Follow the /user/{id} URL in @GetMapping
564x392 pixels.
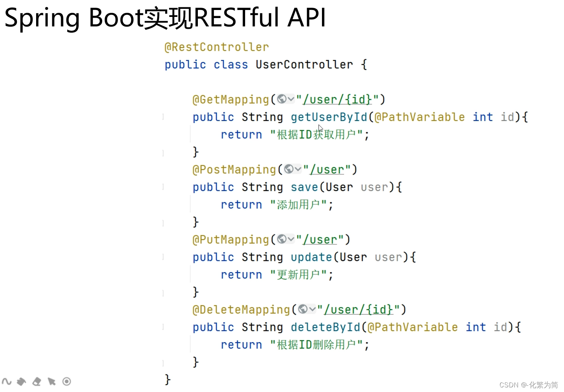[338, 100]
